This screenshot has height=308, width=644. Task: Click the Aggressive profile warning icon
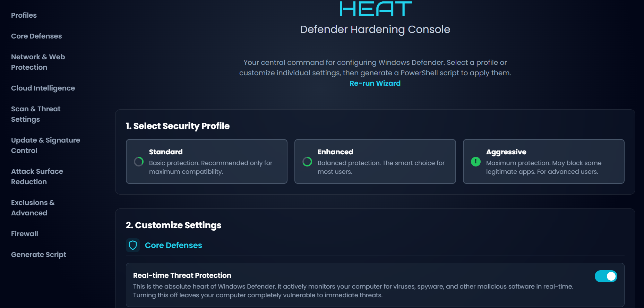(x=476, y=162)
